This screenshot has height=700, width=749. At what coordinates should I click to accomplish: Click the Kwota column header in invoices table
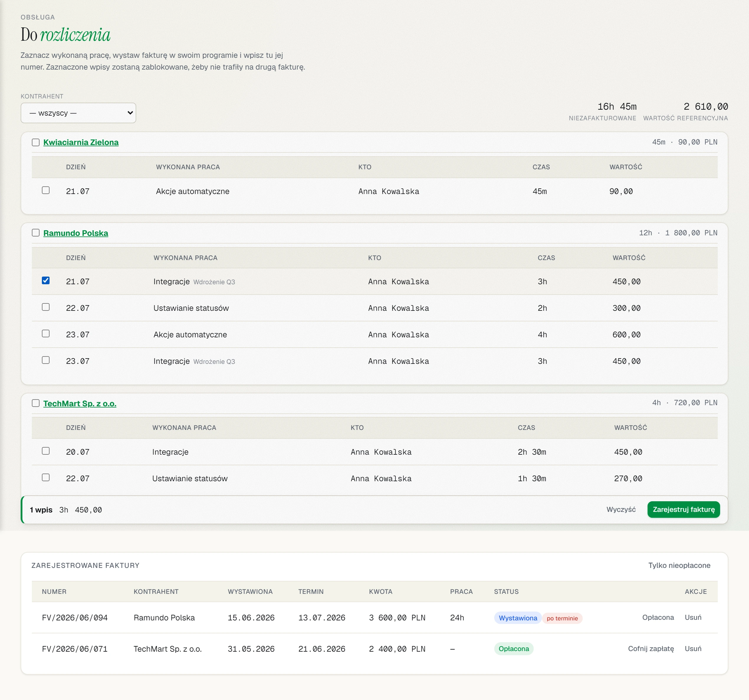pyautogui.click(x=380, y=591)
